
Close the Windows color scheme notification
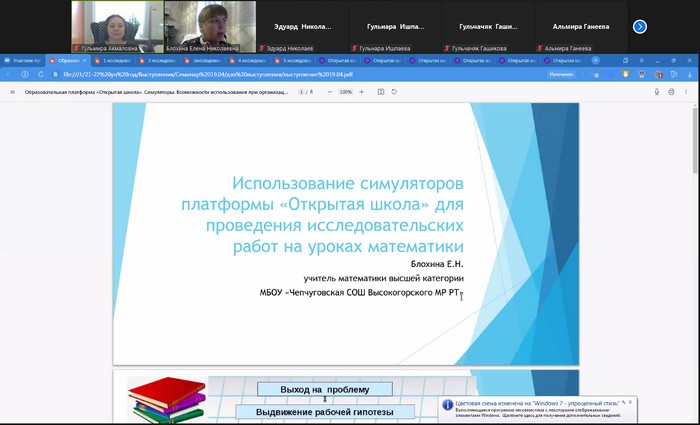coord(630,402)
